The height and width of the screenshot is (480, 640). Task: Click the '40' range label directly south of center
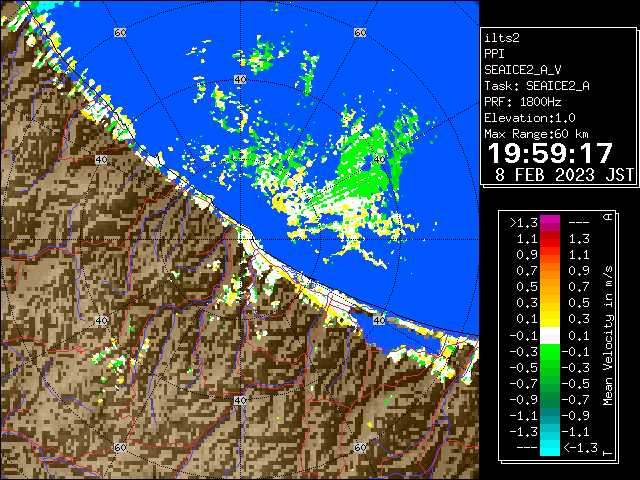[x=240, y=400]
